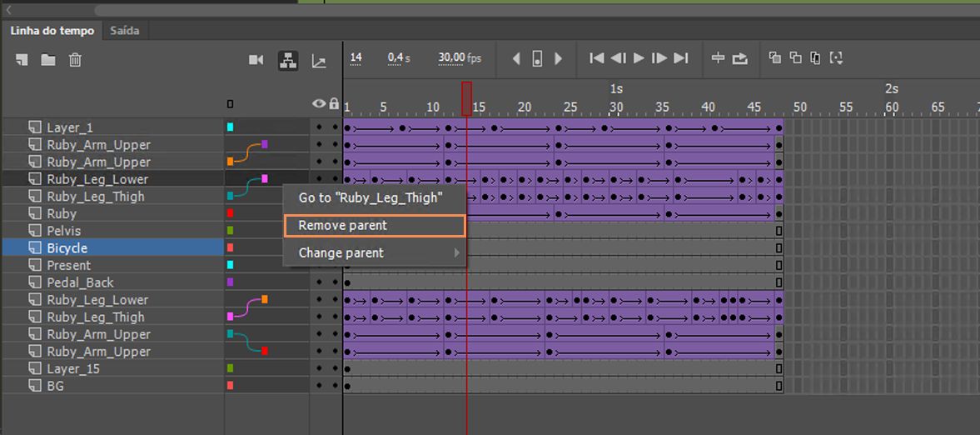Add camera layer with the camera icon

click(256, 59)
